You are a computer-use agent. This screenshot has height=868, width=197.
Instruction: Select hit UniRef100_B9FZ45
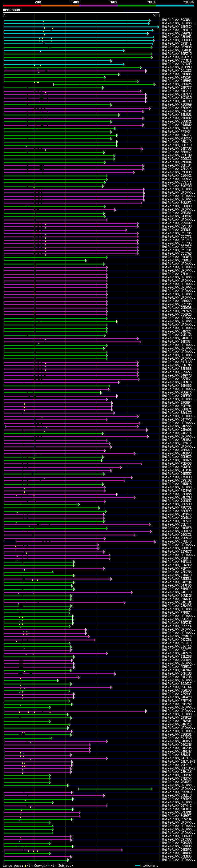click(177, 54)
